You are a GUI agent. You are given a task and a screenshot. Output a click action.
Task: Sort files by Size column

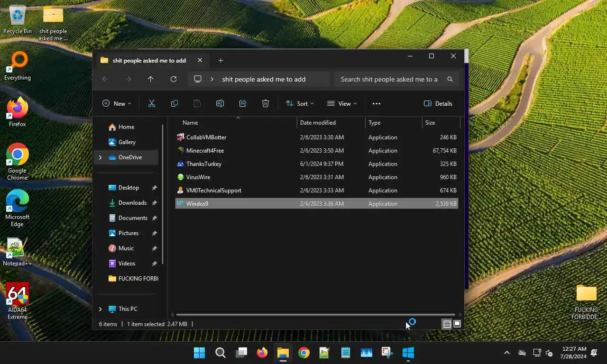[430, 123]
